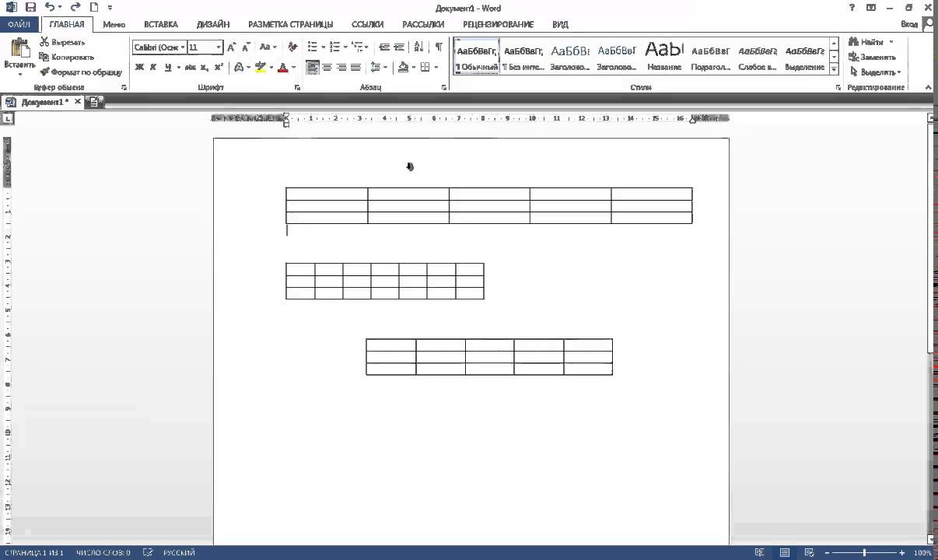Switch to the ВСТАВКА tab
The image size is (938, 560).
(x=161, y=25)
